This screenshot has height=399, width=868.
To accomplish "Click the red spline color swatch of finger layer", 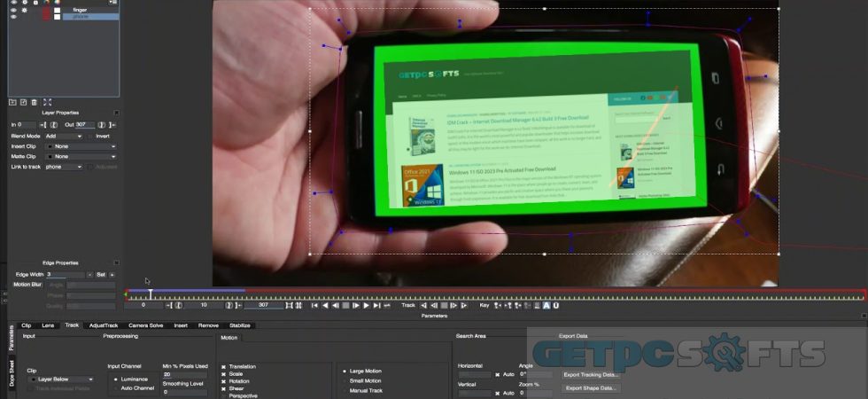I will (x=46, y=10).
